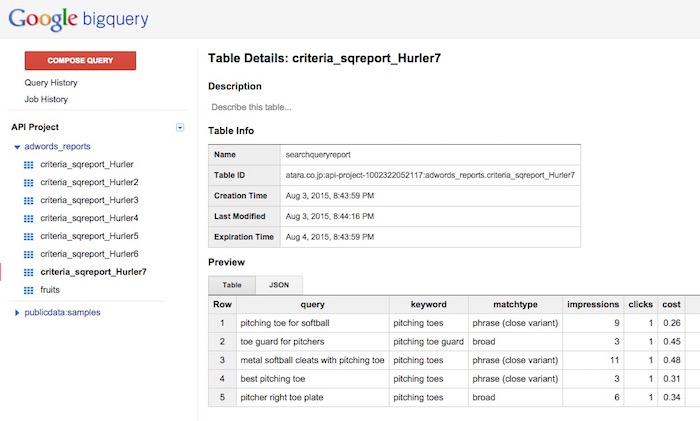This screenshot has width=700, height=421.
Task: Click the table icon beside criteria_sqreport_Hurler5
Action: (x=29, y=236)
